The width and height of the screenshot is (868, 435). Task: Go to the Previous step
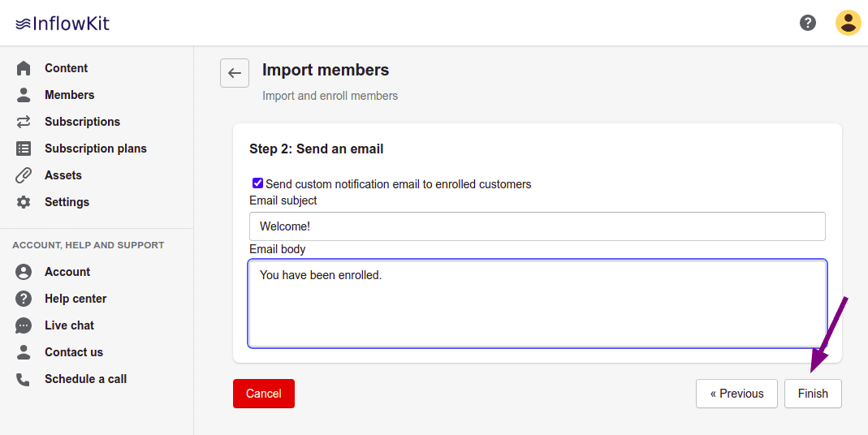click(736, 394)
